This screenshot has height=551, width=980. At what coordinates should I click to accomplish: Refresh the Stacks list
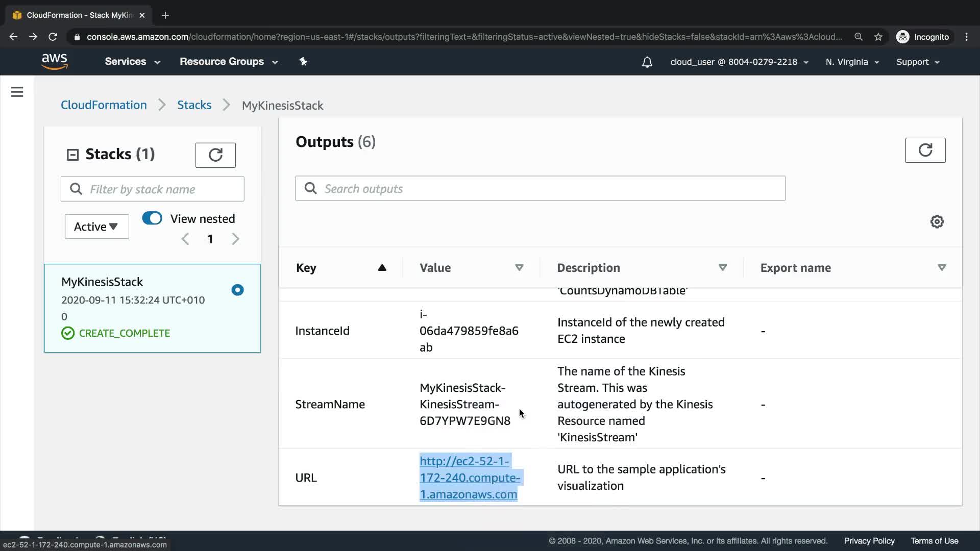click(215, 155)
